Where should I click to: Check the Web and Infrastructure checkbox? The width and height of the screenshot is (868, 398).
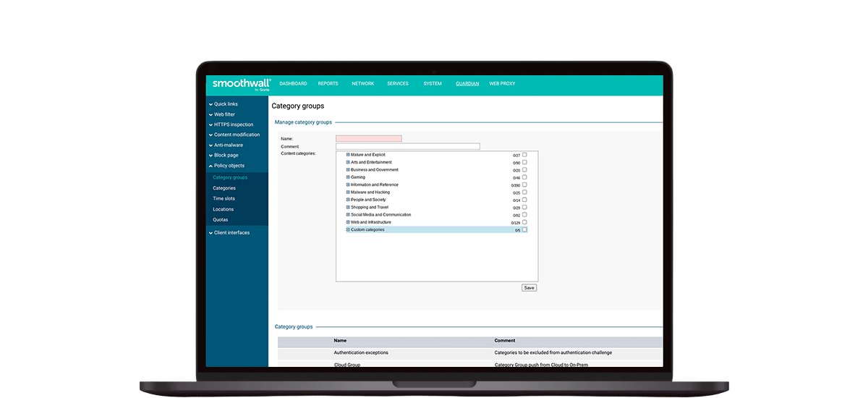525,222
